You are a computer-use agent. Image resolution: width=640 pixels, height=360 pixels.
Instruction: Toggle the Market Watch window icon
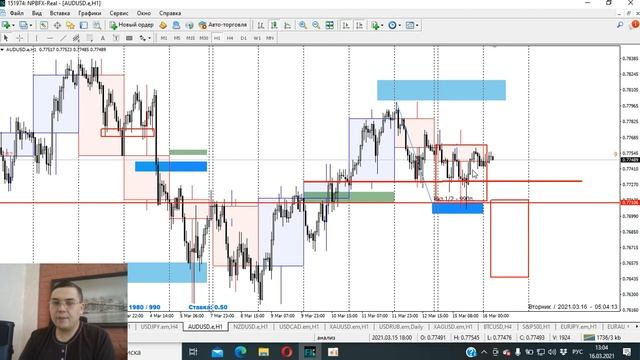pyautogui.click(x=44, y=25)
